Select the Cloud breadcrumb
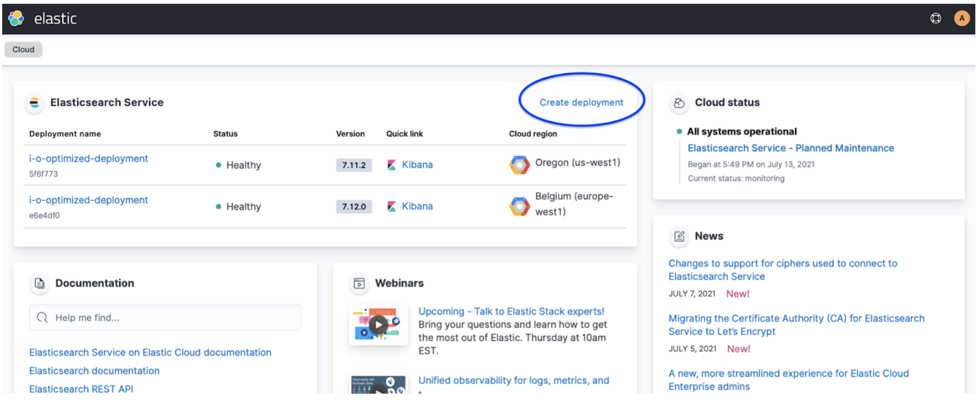 (x=23, y=50)
